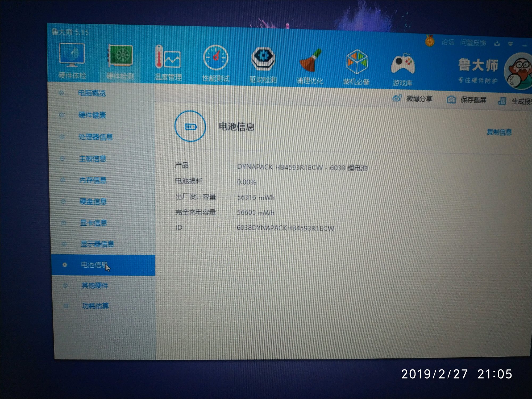Select 处理器信息 sidebar item
532x399 pixels.
95,137
